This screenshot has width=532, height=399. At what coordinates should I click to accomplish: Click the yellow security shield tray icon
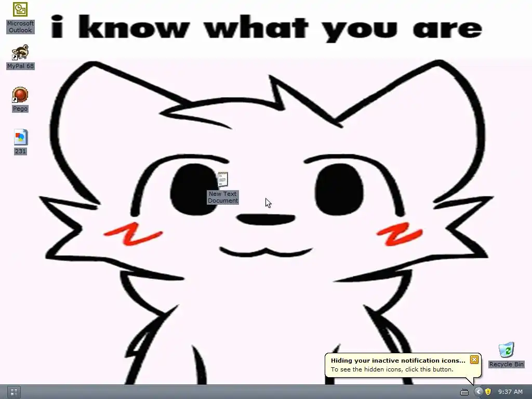click(488, 392)
